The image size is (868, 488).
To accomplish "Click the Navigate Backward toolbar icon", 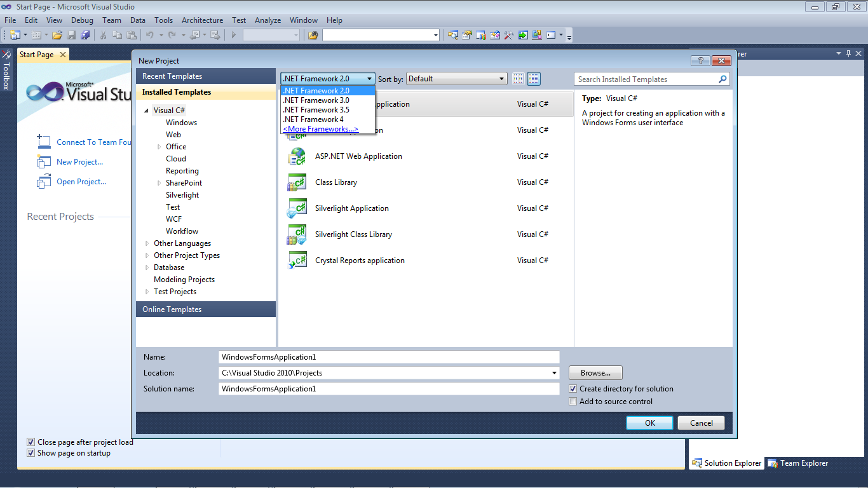I will [194, 35].
